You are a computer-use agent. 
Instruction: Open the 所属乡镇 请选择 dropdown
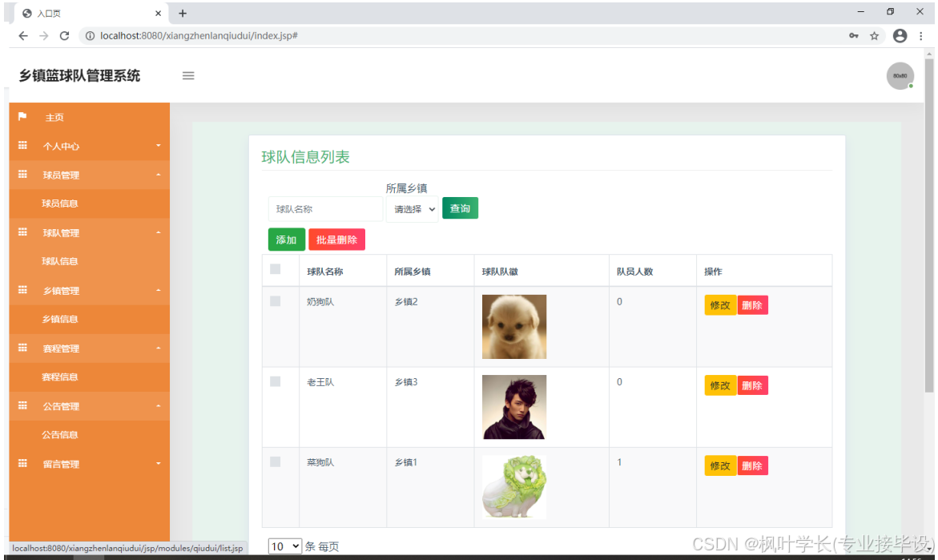pos(413,209)
